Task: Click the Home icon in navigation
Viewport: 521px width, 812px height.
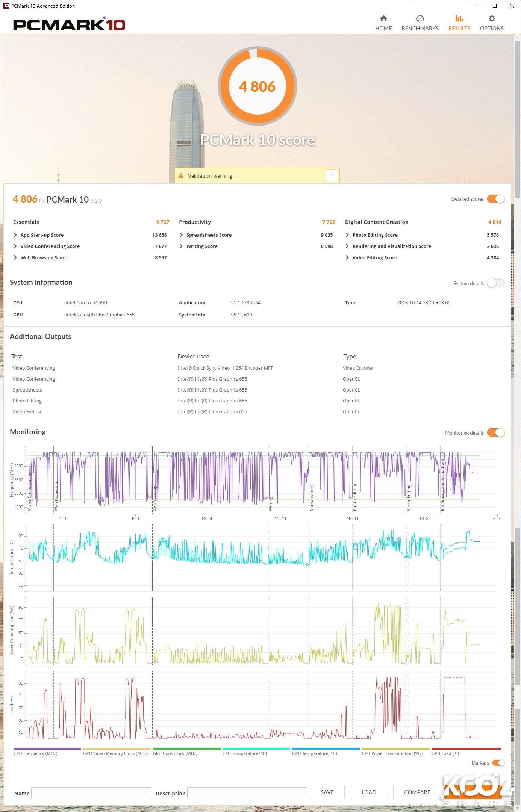Action: pos(383,19)
